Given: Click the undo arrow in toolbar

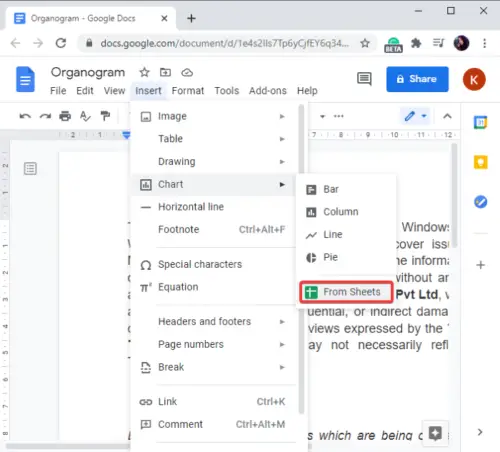Looking at the screenshot, I should coord(25,116).
